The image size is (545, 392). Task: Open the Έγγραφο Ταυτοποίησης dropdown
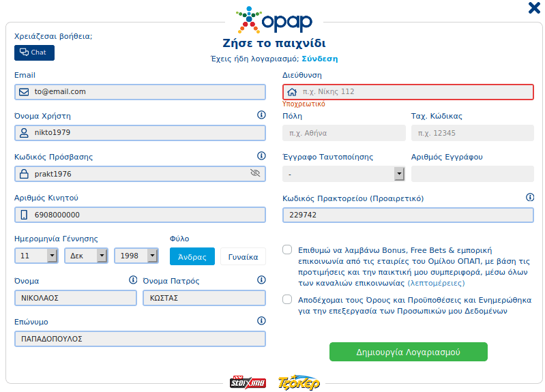(344, 174)
